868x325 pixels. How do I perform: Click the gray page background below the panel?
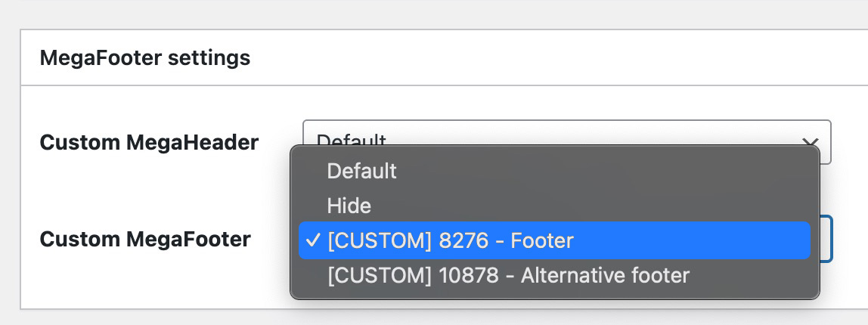tap(434, 318)
